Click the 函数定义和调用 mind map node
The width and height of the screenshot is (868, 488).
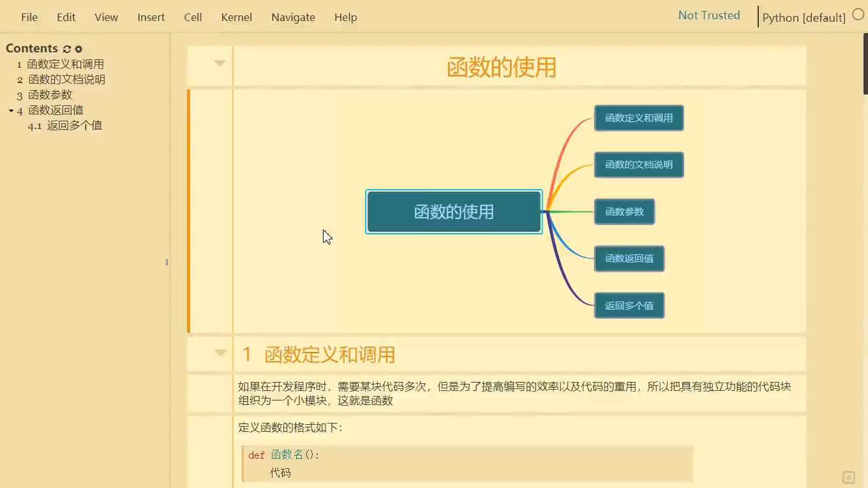click(639, 118)
